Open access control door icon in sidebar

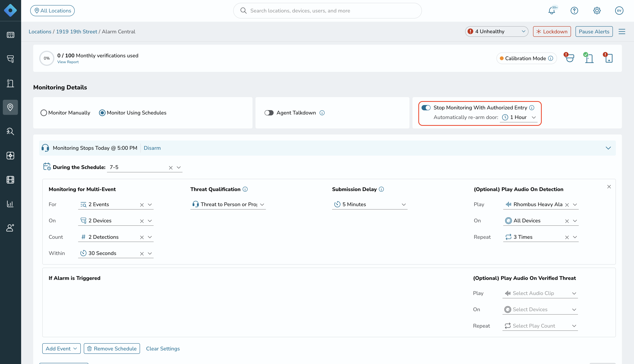click(x=10, y=83)
